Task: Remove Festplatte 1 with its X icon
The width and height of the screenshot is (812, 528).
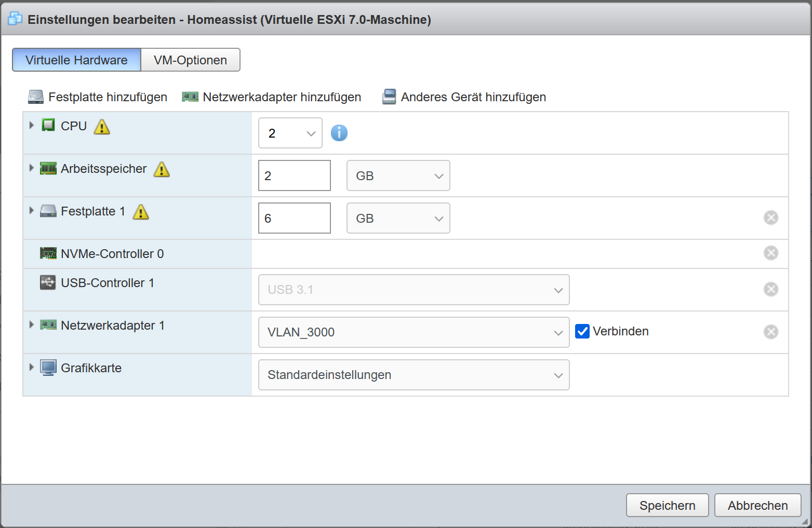Action: tap(770, 218)
